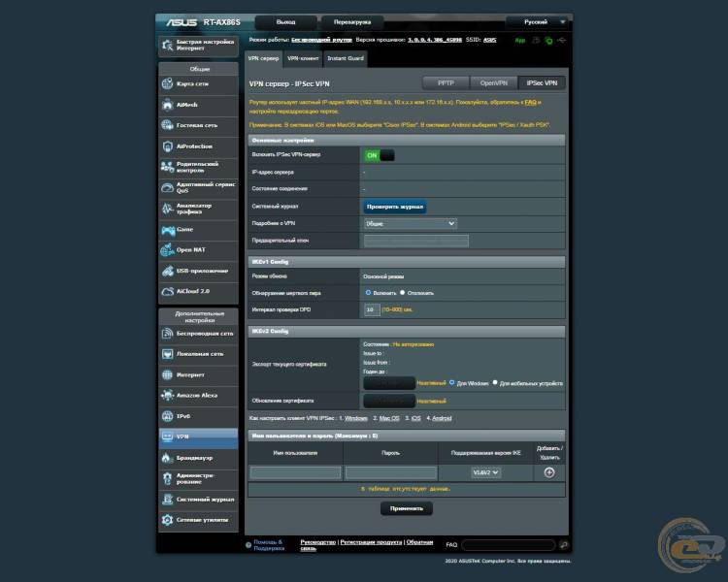Click the App status icon in header
Screen dimensions: 728x582
point(520,41)
